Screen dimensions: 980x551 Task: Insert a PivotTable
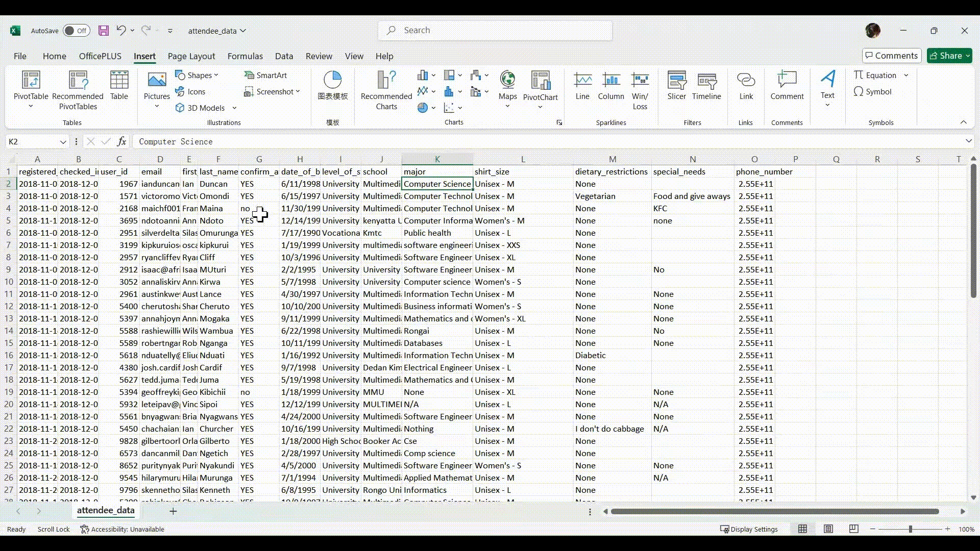(31, 89)
